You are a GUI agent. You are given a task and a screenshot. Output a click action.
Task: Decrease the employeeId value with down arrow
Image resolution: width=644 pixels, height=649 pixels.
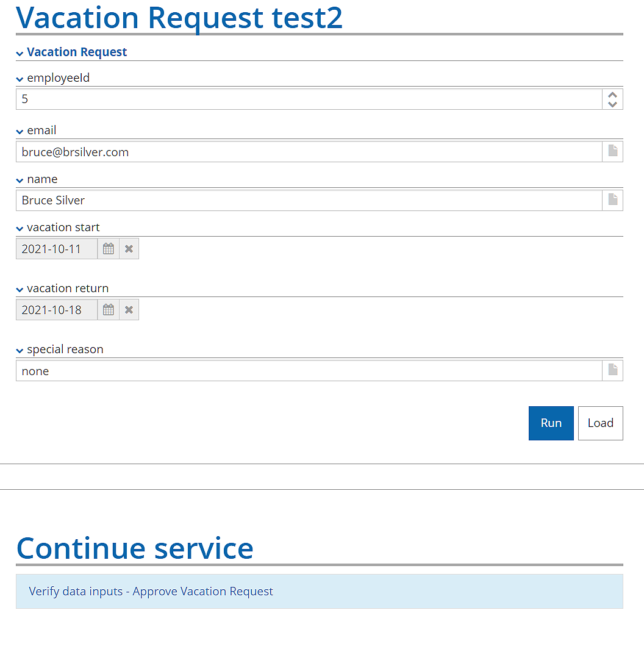tap(612, 104)
